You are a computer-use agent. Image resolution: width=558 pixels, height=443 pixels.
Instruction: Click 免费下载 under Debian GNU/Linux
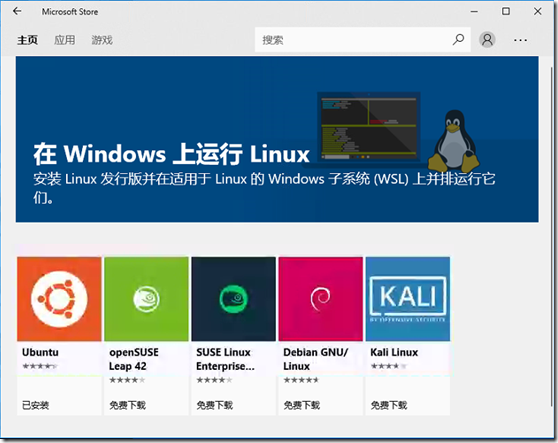point(302,405)
